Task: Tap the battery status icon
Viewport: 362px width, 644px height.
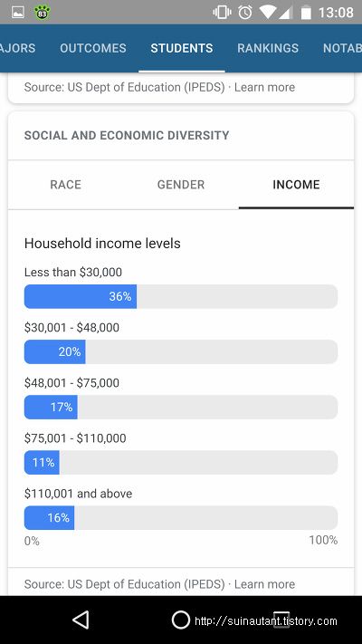Action: (306, 13)
